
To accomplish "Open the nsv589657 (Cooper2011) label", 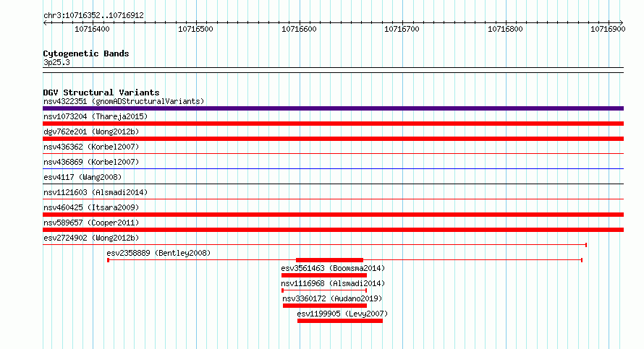I will click(x=91, y=223).
